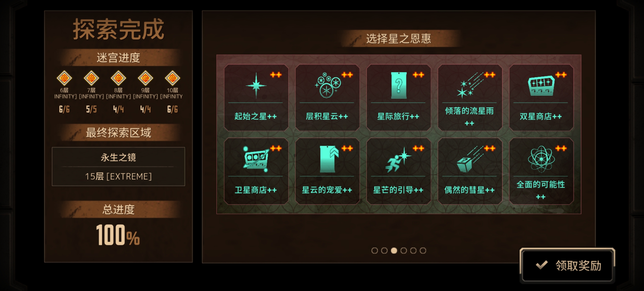The width and height of the screenshot is (644, 291).
Task: Tap the 10层 INFINITY clear badge
Action: (172, 78)
